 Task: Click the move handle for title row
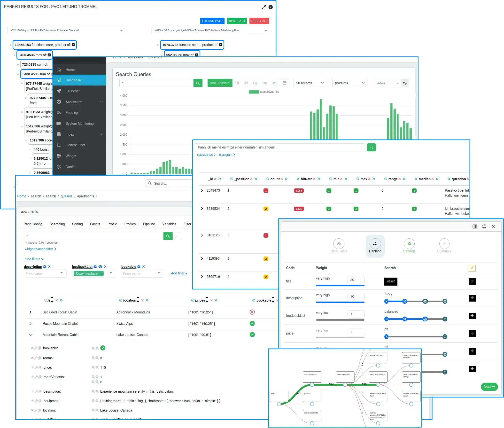pyautogui.click(x=472, y=281)
